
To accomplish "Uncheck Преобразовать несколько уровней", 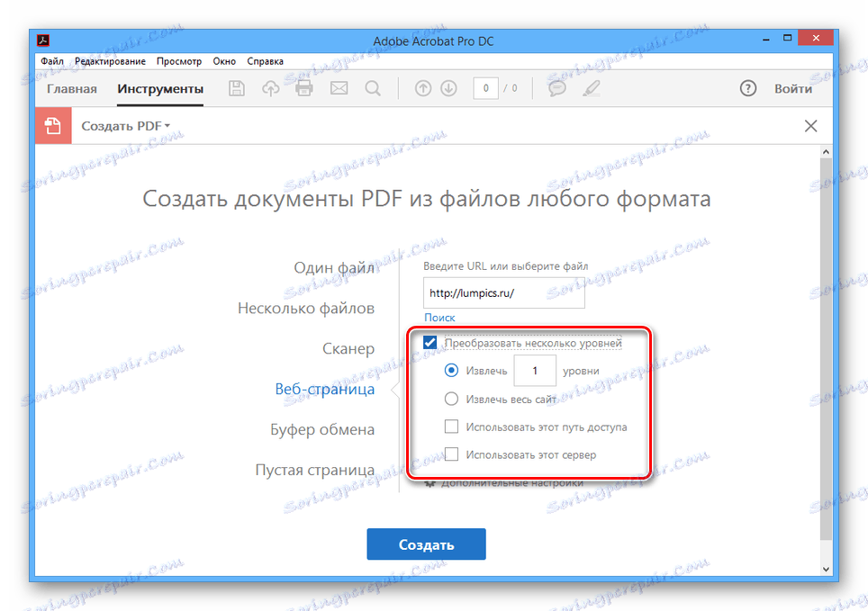I will (429, 342).
